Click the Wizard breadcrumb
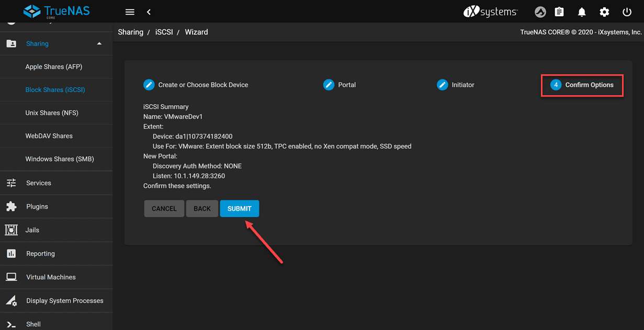 coord(196,32)
